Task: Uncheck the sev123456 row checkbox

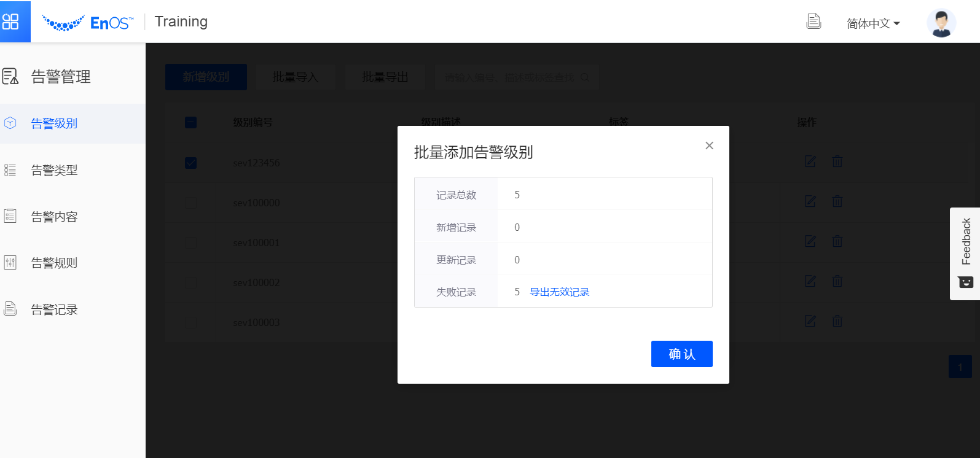Action: point(190,163)
